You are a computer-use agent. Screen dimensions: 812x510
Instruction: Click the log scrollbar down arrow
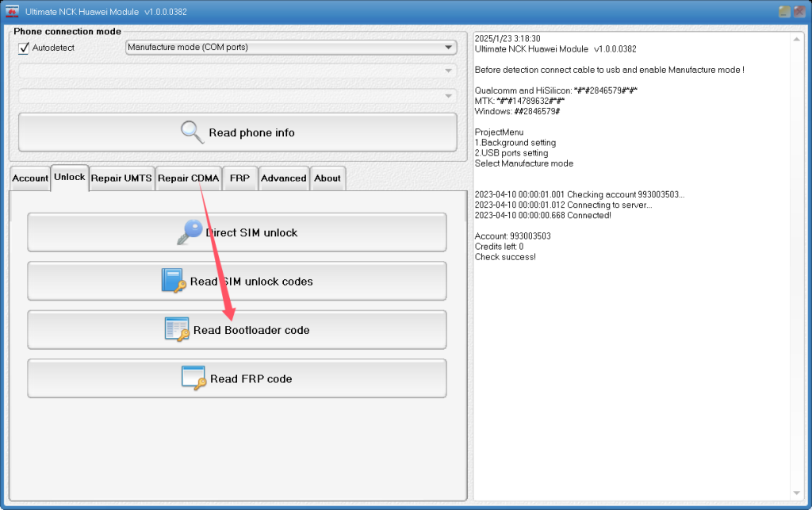pyautogui.click(x=796, y=493)
